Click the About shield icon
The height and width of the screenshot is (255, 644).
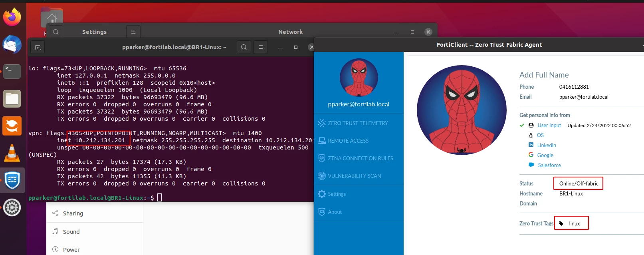pyautogui.click(x=322, y=212)
